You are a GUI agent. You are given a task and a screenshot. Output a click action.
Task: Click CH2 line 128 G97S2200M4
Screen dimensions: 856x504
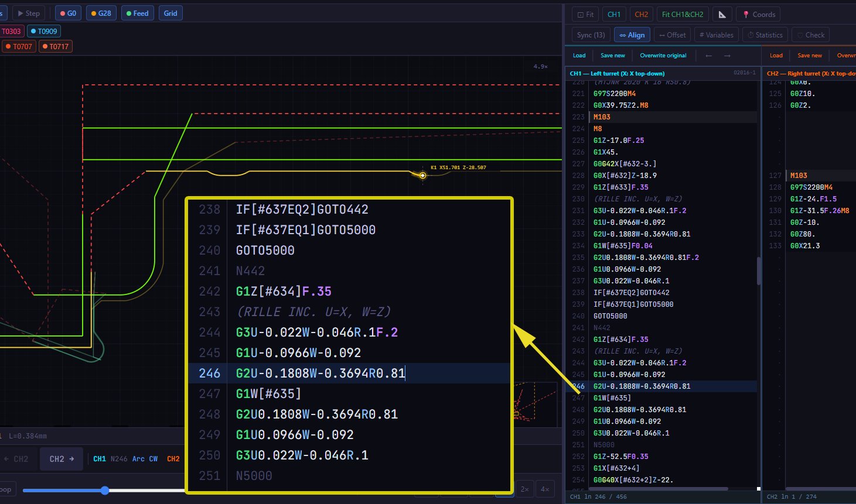(811, 187)
